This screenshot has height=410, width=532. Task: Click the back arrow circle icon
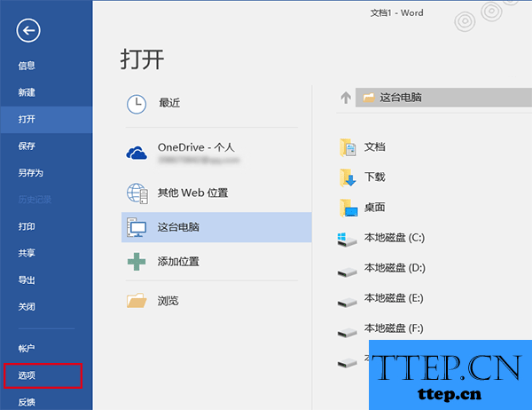tap(28, 30)
